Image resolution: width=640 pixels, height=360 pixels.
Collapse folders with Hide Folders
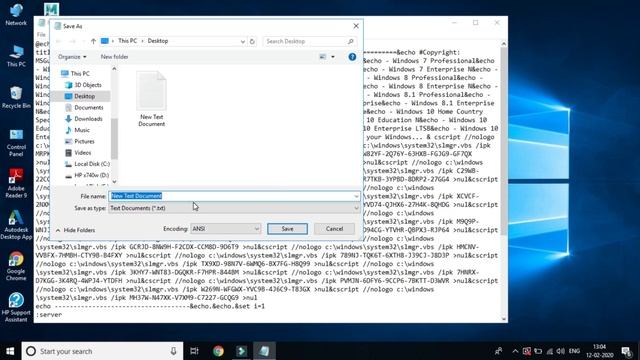[x=76, y=230]
